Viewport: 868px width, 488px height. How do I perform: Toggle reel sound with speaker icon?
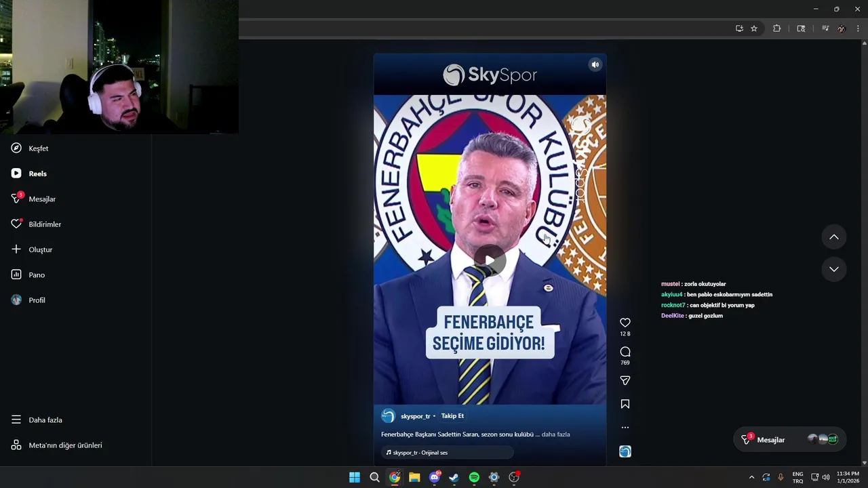[595, 65]
